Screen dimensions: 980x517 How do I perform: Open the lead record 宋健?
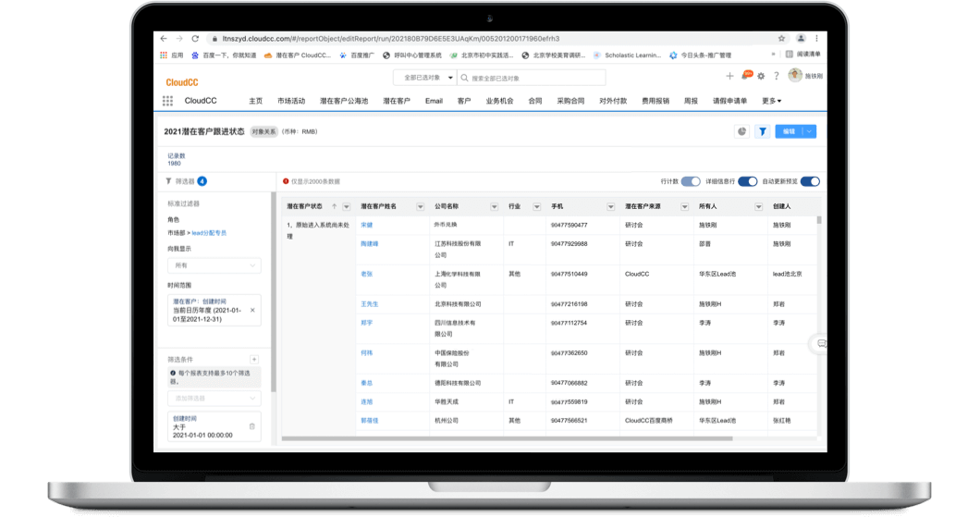click(367, 225)
